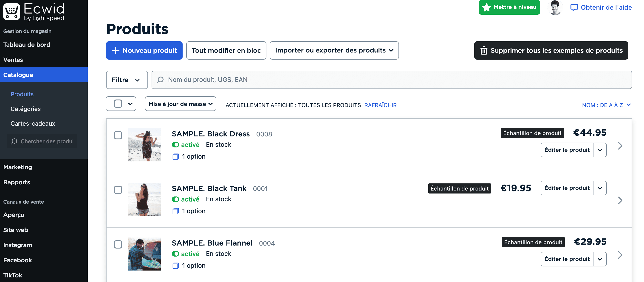Click Éditer le produit for Black Dress
This screenshot has width=644, height=282.
click(x=567, y=150)
